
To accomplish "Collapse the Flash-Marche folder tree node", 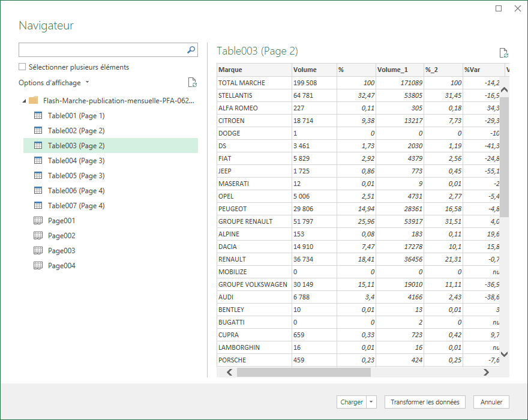I will pyautogui.click(x=24, y=101).
